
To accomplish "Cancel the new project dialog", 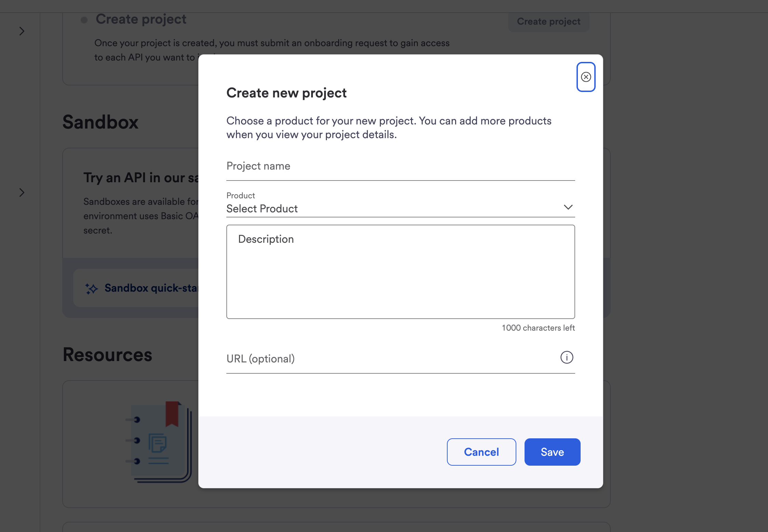I will coord(481,452).
